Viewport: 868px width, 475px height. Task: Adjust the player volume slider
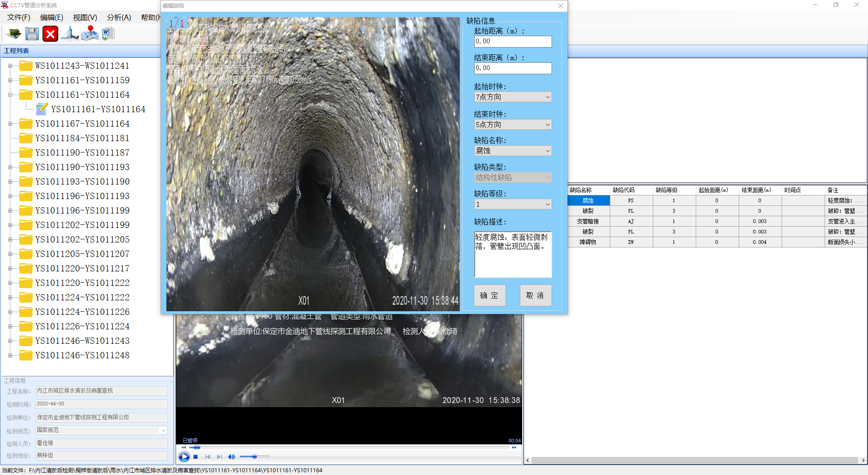click(x=255, y=457)
